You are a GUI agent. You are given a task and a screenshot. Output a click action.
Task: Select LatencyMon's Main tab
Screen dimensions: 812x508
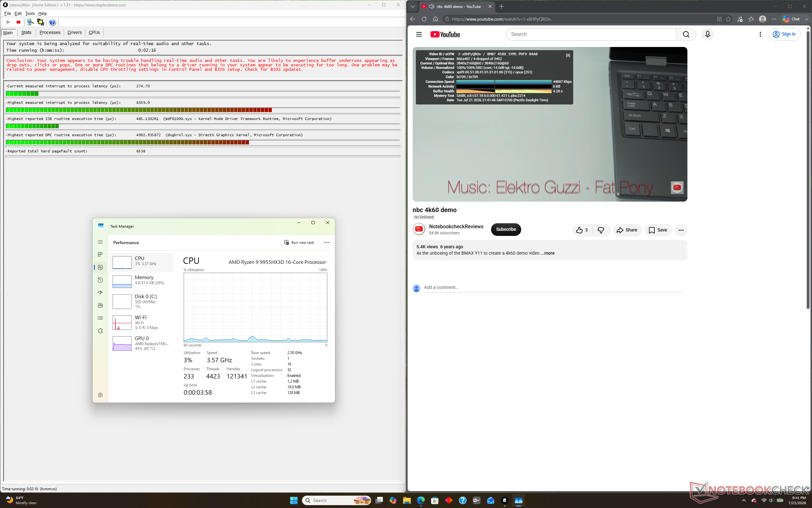click(x=8, y=33)
